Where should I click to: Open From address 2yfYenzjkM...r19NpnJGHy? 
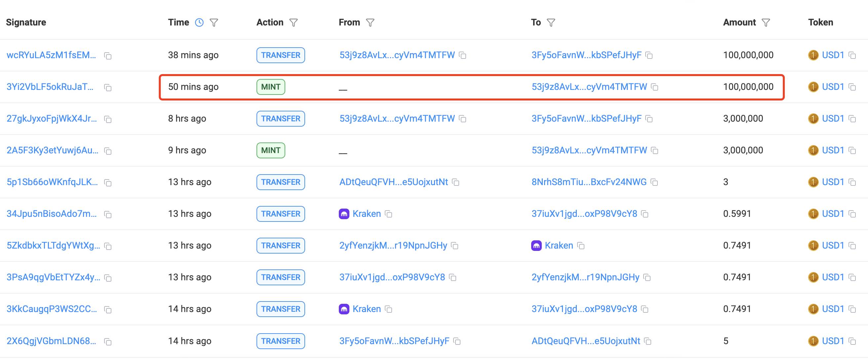coord(393,245)
